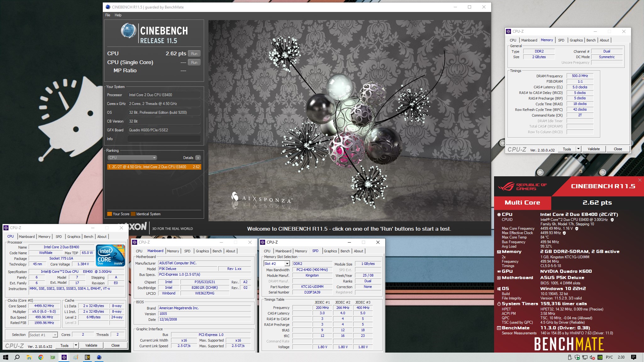Click the Cinebench Info input field
Image resolution: width=644 pixels, height=362 pixels.
[164, 139]
